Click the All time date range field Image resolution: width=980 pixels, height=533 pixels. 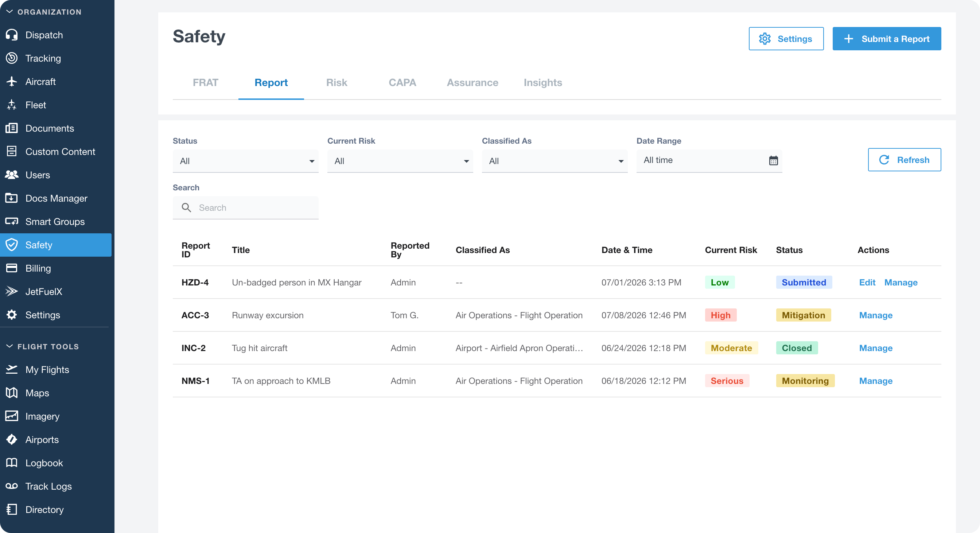709,161
